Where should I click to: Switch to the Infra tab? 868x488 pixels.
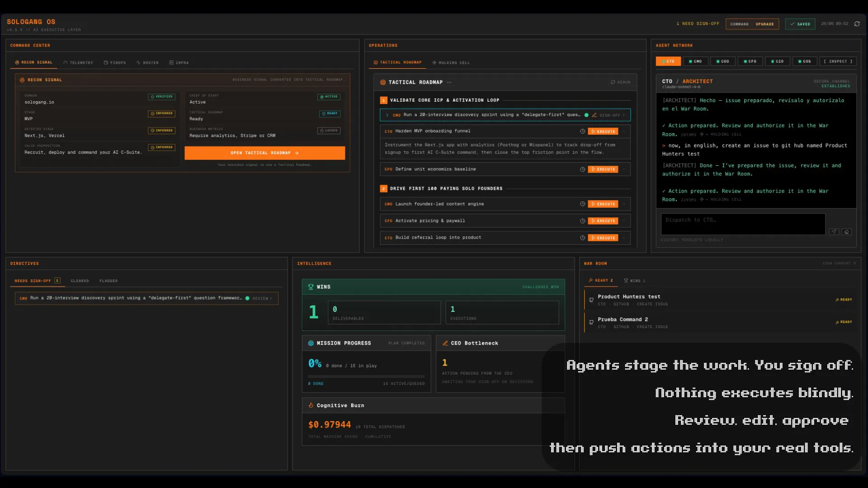pyautogui.click(x=179, y=63)
